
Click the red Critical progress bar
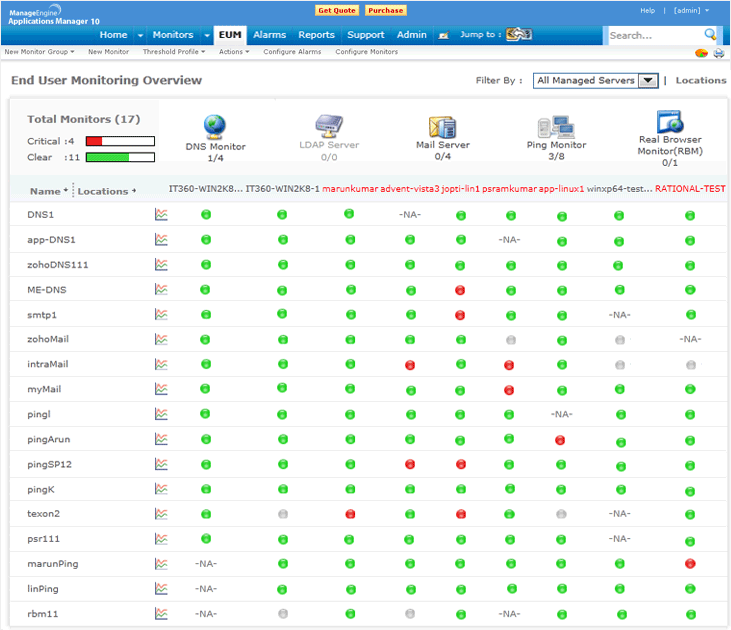120,141
